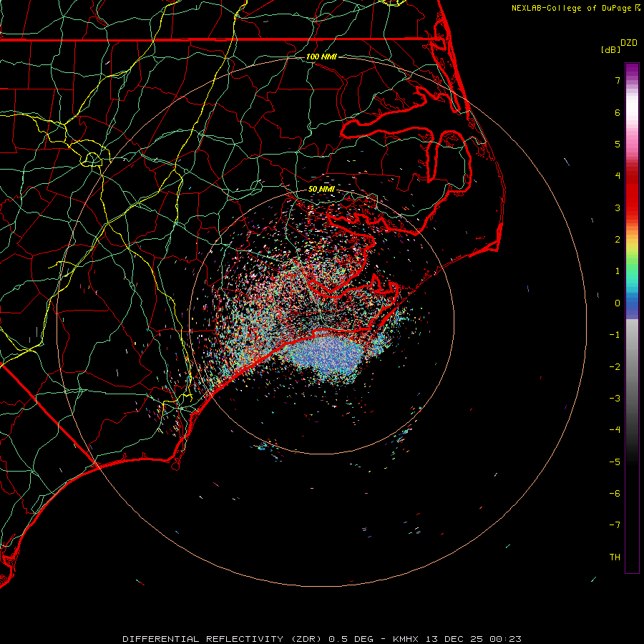Select the 50 NMI range ring label
The image size is (644, 644).
[x=321, y=189]
